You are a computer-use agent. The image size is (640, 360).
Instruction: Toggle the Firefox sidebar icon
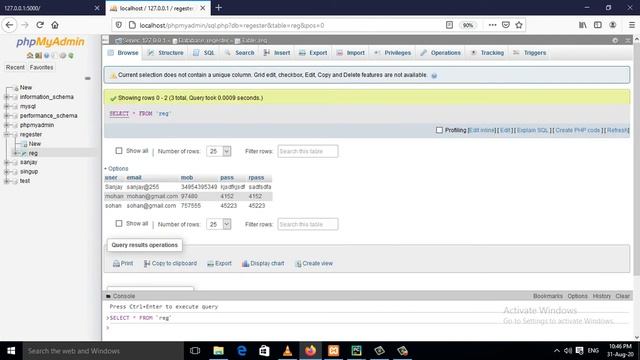pyautogui.click(x=598, y=25)
